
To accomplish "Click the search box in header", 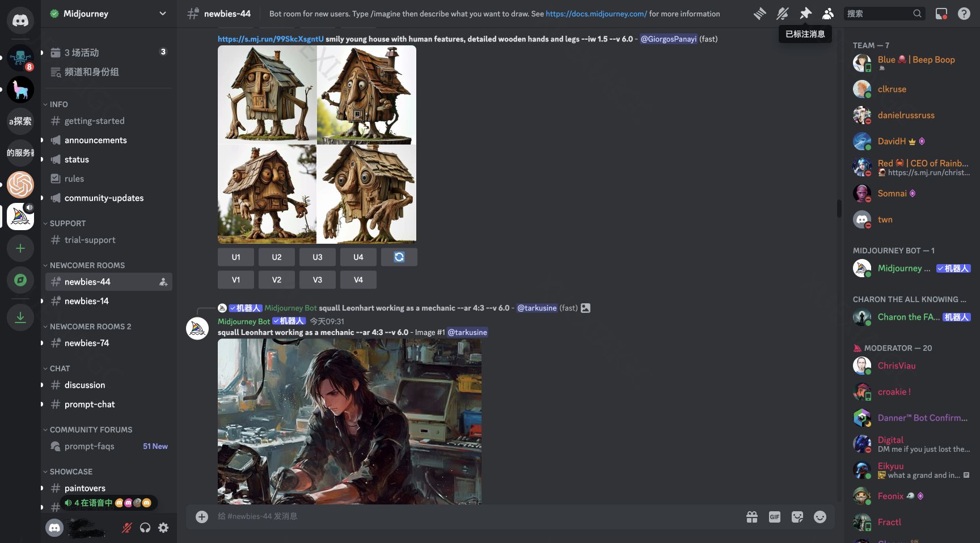I will tap(884, 14).
